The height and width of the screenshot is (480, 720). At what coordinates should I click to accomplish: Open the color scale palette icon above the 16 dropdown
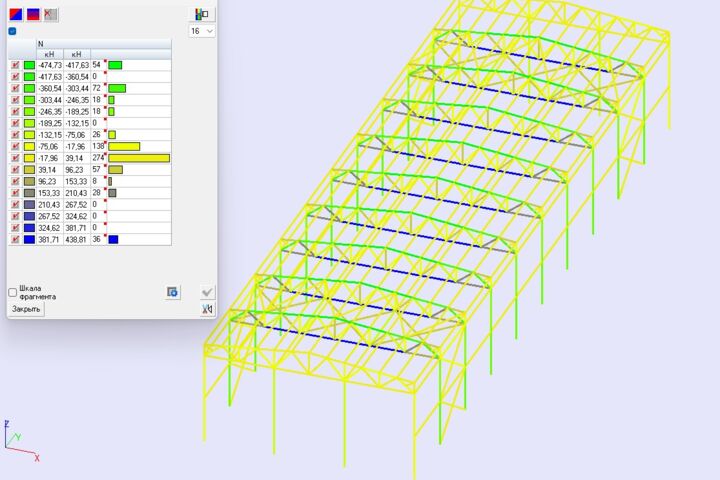pos(202,14)
